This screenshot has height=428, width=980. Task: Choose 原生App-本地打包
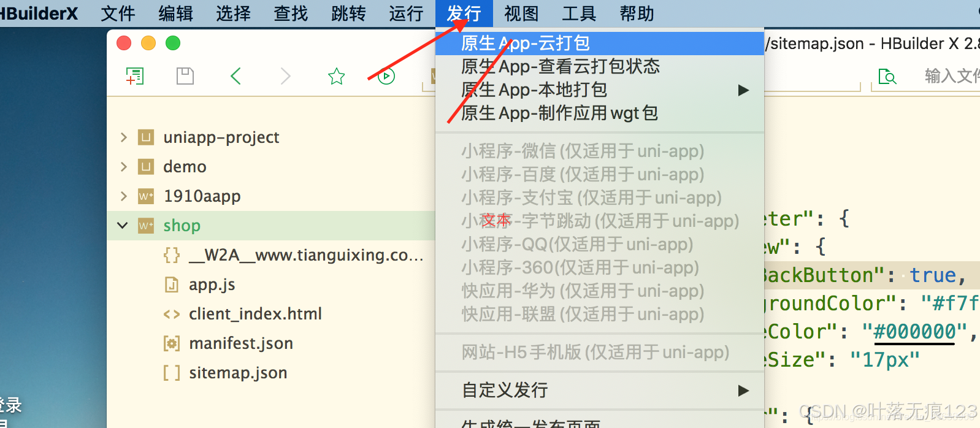pos(600,90)
